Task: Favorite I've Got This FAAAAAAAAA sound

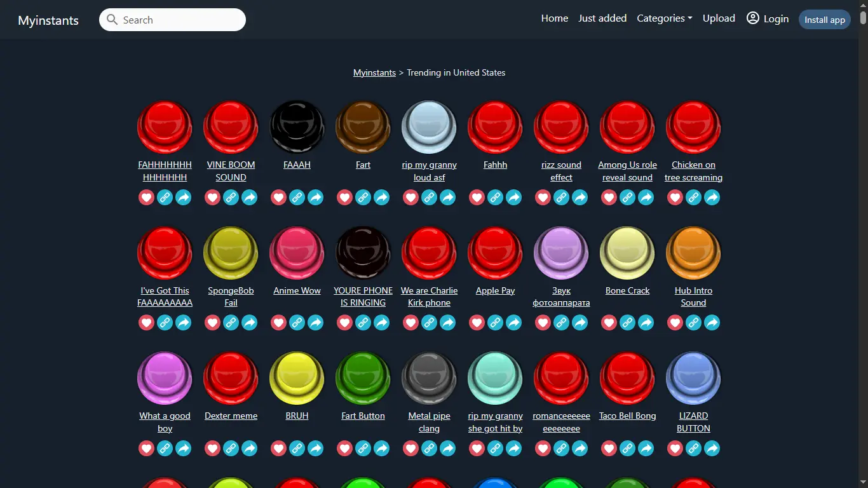Action: pyautogui.click(x=146, y=323)
